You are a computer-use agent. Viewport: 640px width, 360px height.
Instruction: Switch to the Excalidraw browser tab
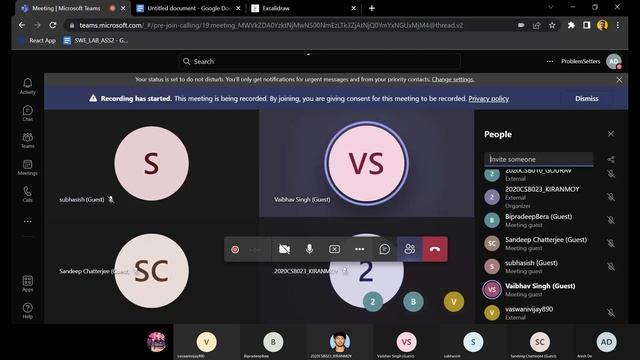coord(303,8)
